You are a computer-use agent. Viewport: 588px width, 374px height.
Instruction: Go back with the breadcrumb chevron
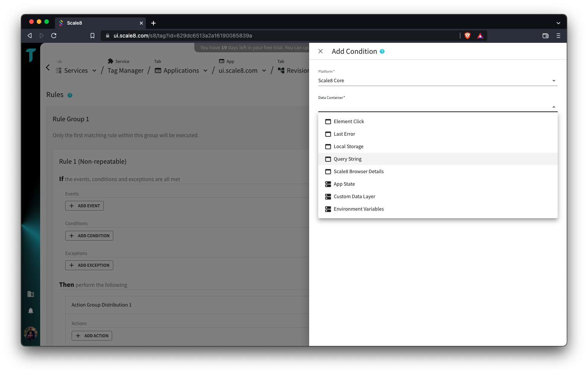48,67
